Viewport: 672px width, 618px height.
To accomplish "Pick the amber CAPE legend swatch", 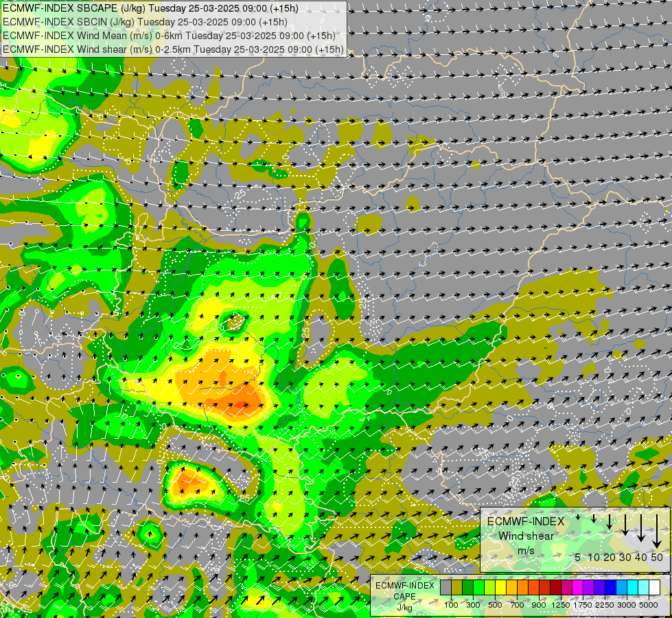I will (x=511, y=587).
